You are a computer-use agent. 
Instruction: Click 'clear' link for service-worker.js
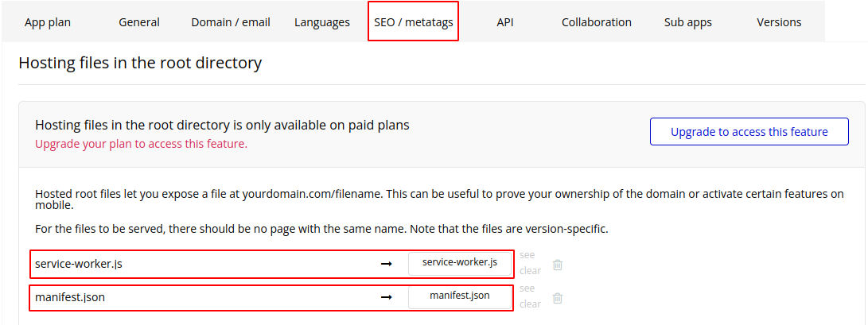[531, 271]
